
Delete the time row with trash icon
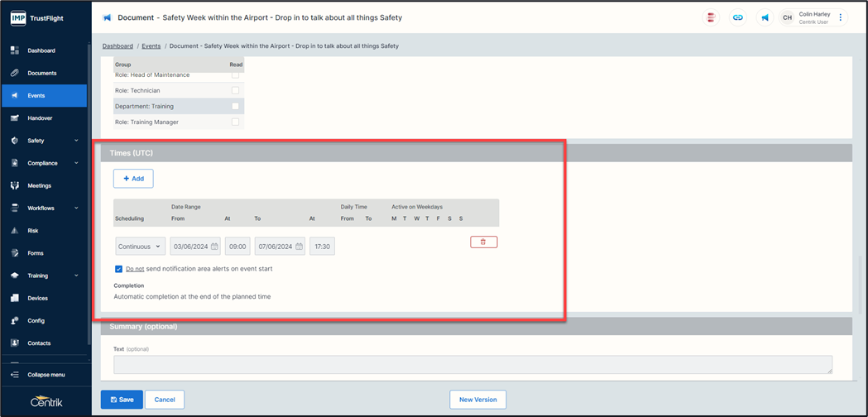pyautogui.click(x=484, y=242)
